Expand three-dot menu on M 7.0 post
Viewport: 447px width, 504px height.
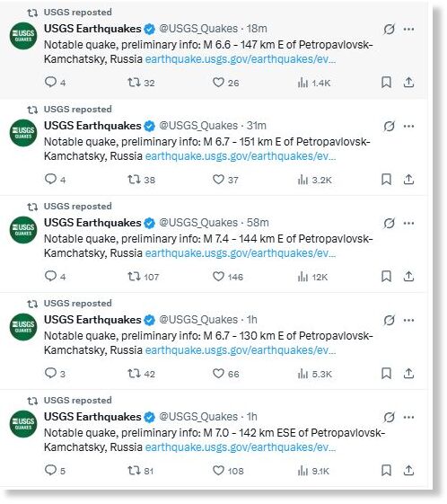408,418
